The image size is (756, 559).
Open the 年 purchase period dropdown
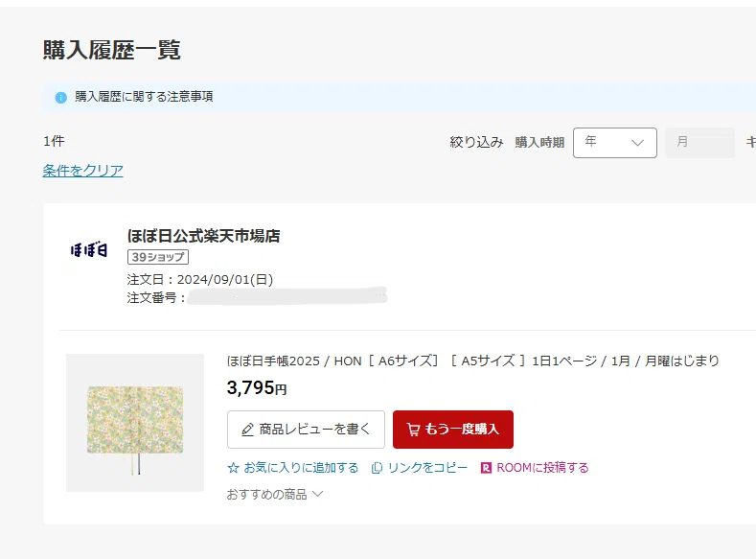pos(615,143)
